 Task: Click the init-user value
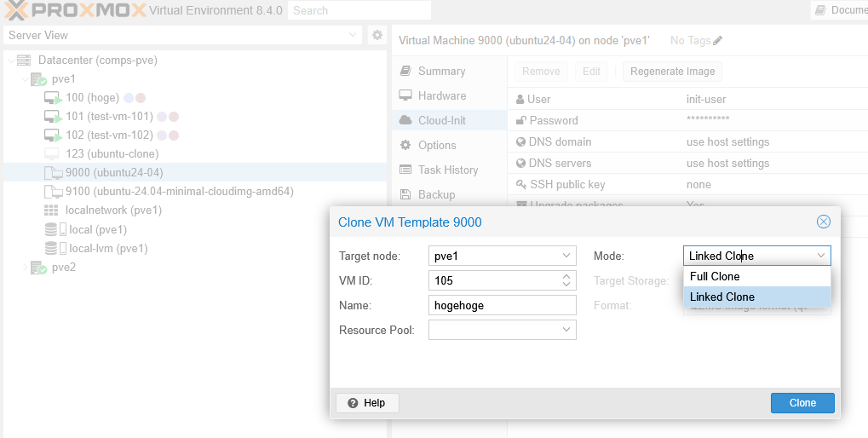pos(706,99)
